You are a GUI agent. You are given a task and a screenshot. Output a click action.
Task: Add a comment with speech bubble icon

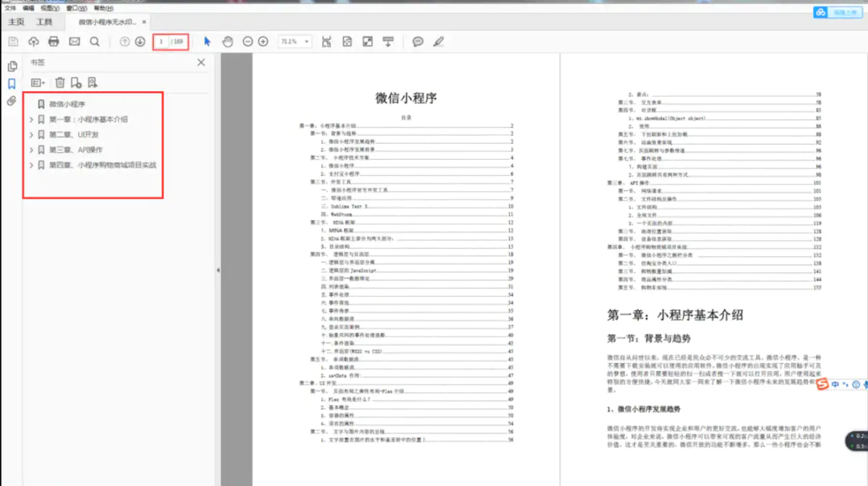point(417,42)
